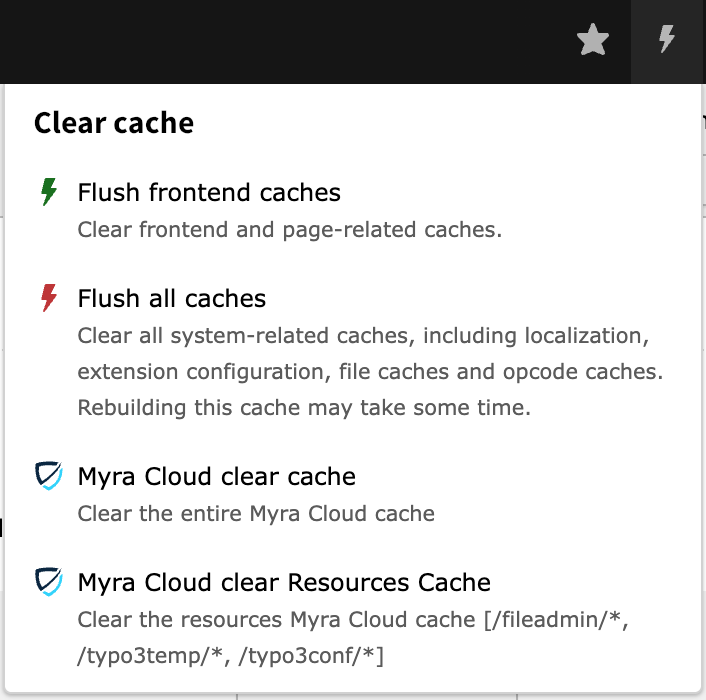Click the green lightning bolt icon
The height and width of the screenshot is (700, 706).
pyautogui.click(x=48, y=192)
